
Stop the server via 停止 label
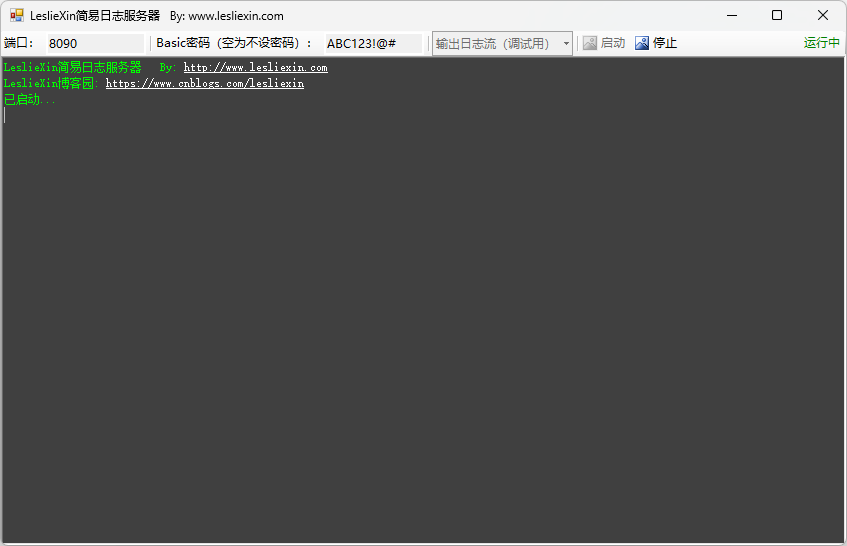[x=664, y=43]
